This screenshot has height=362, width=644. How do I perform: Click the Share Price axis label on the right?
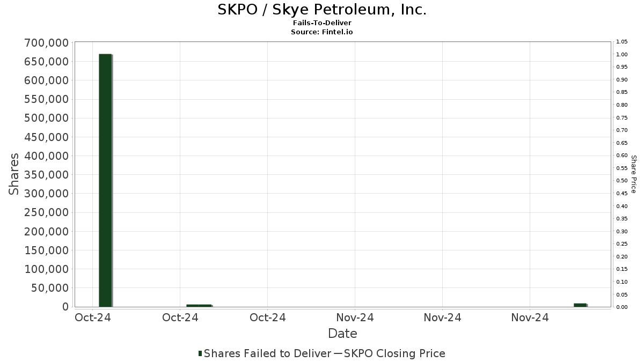pyautogui.click(x=633, y=174)
